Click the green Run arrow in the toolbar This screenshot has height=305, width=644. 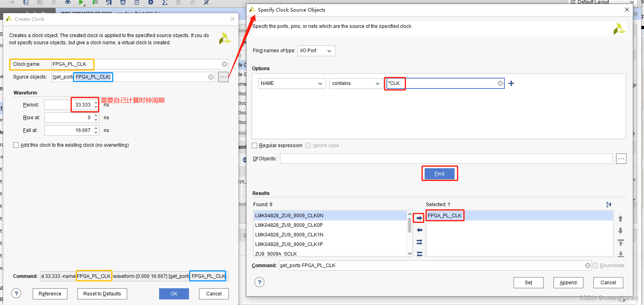coord(81,2)
